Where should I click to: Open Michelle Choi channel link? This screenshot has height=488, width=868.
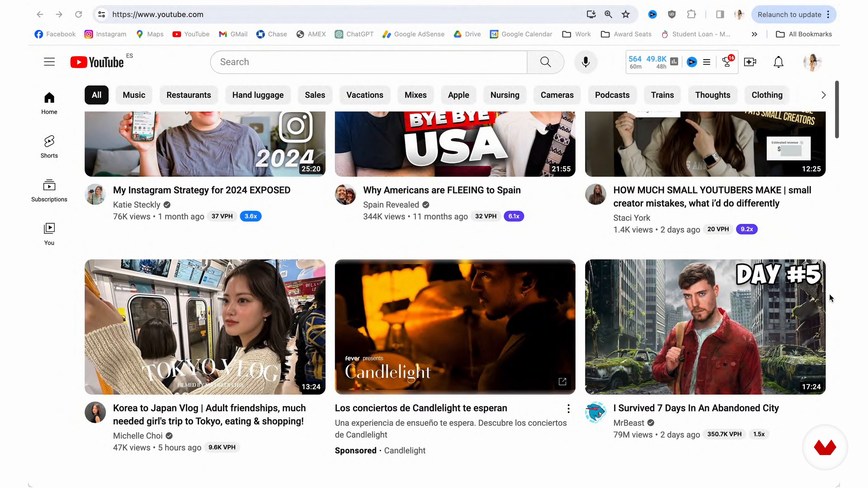coord(138,436)
